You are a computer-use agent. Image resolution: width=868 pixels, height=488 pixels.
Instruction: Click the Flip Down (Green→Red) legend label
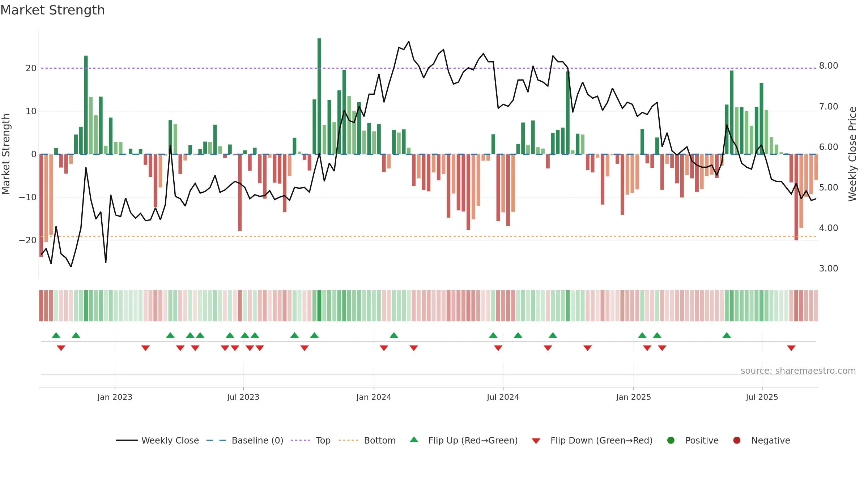[x=601, y=440]
